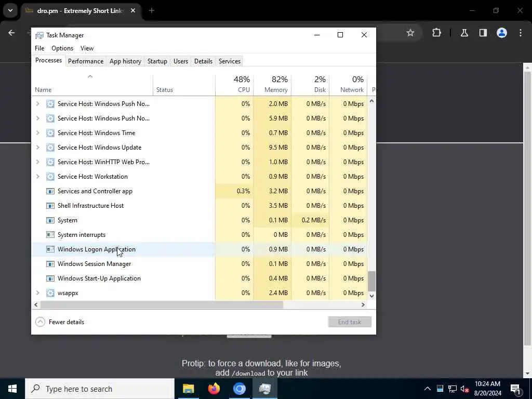Click the Windows Logon Application icon
The height and width of the screenshot is (399, 532).
coord(50,249)
